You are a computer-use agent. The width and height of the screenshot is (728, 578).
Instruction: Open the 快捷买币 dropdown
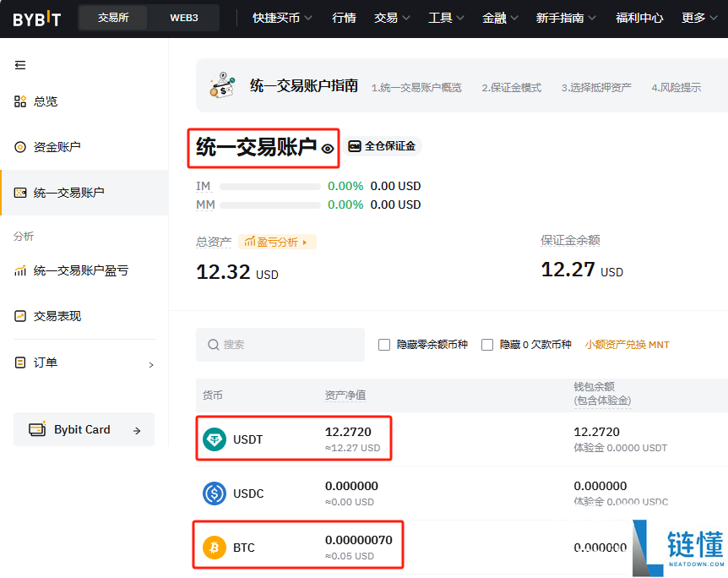(282, 18)
